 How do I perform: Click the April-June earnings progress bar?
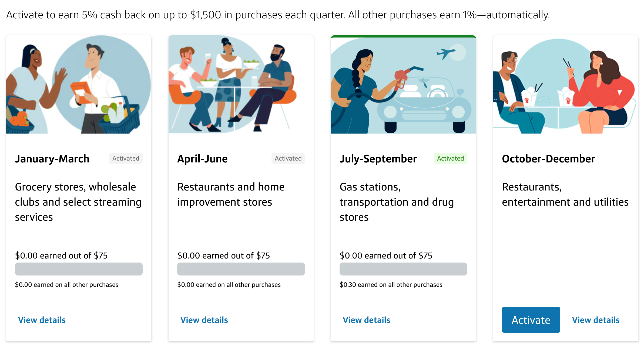pos(241,269)
